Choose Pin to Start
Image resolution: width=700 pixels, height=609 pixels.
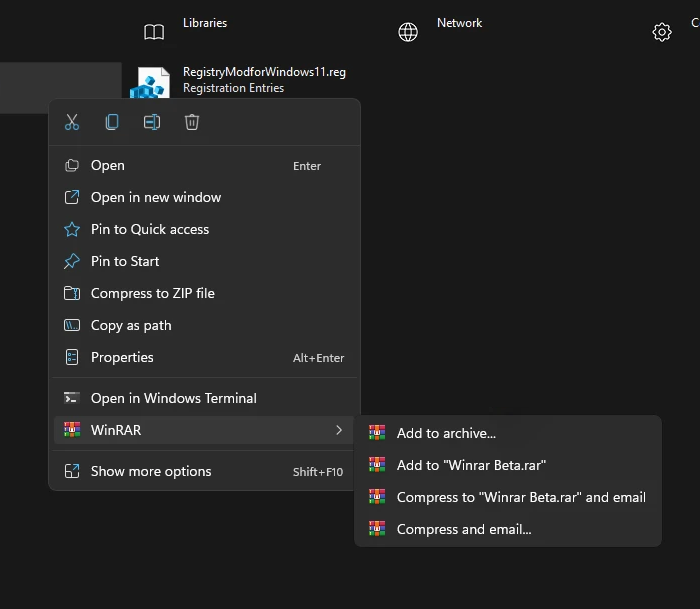point(205,261)
